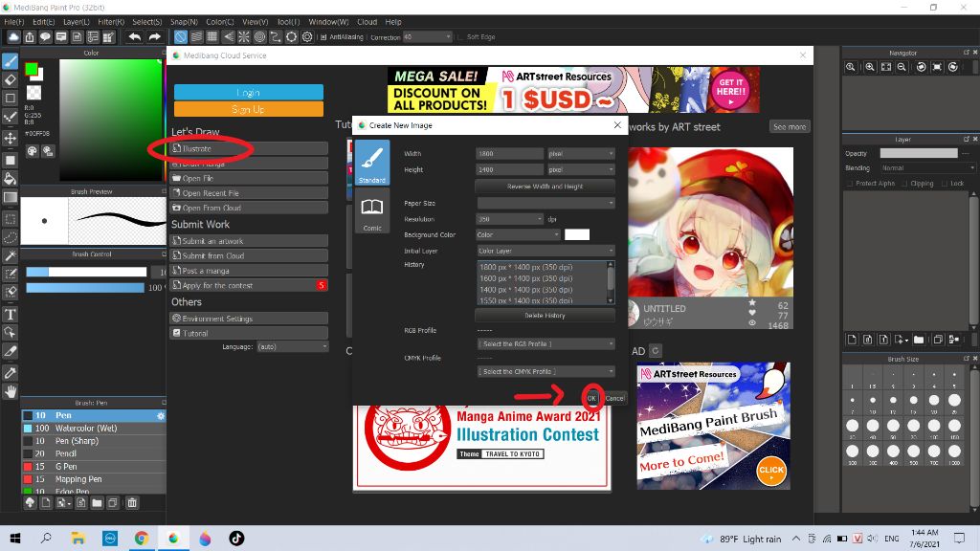Select the Hand tool
The width and height of the screenshot is (980, 551).
[x=10, y=391]
